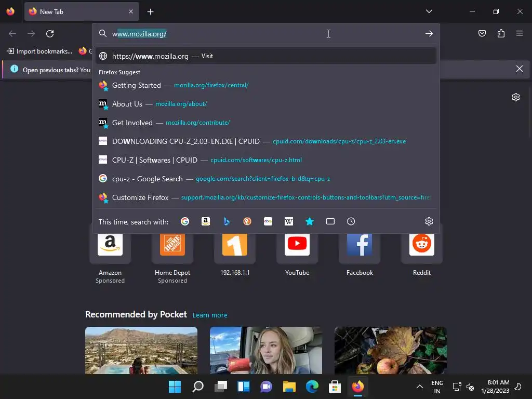This screenshot has height=399, width=532.
Task: Open Customize Firefox suggestion
Action: [265, 197]
